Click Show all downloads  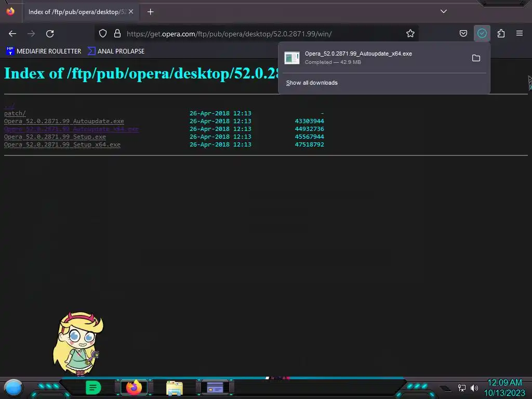click(x=312, y=83)
